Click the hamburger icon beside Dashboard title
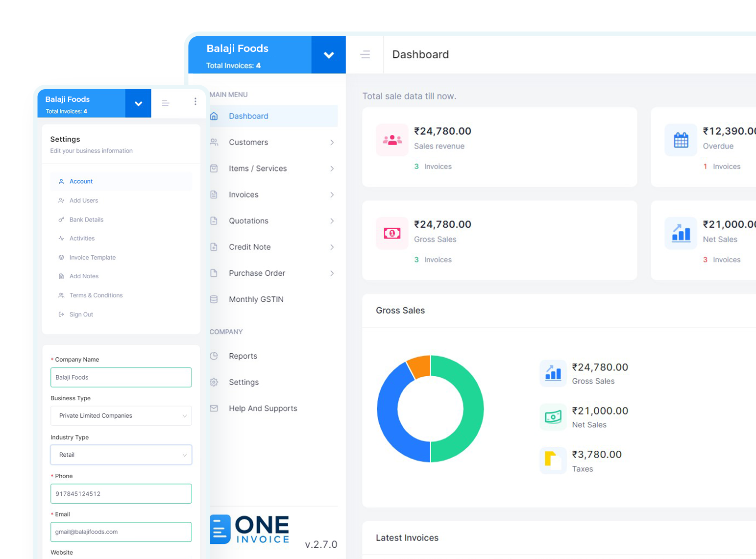Image resolution: width=756 pixels, height=559 pixels. pyautogui.click(x=365, y=55)
